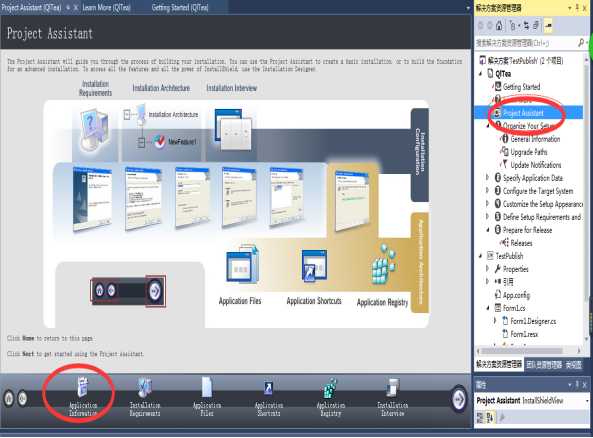Image resolution: width=593 pixels, height=438 pixels.
Task: Select Update Notifications tree item
Action: (536, 165)
